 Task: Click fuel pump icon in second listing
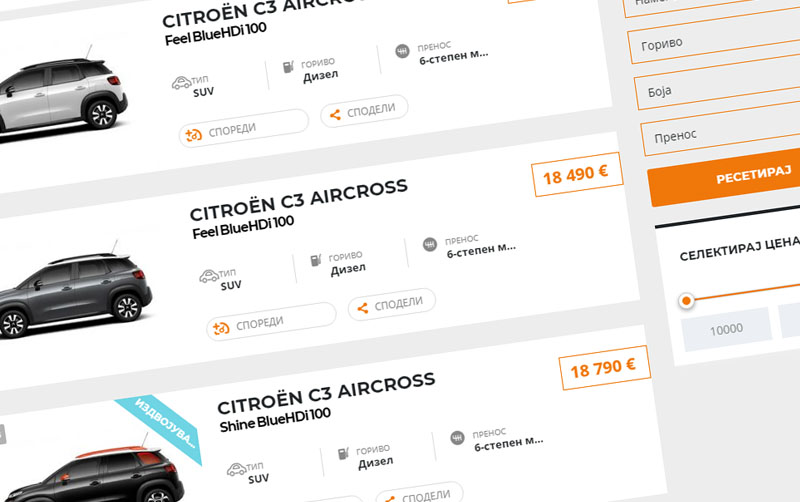[x=316, y=260]
